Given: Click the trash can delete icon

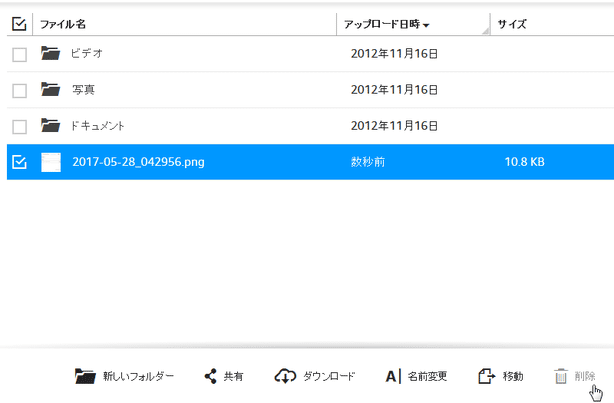Looking at the screenshot, I should [561, 376].
